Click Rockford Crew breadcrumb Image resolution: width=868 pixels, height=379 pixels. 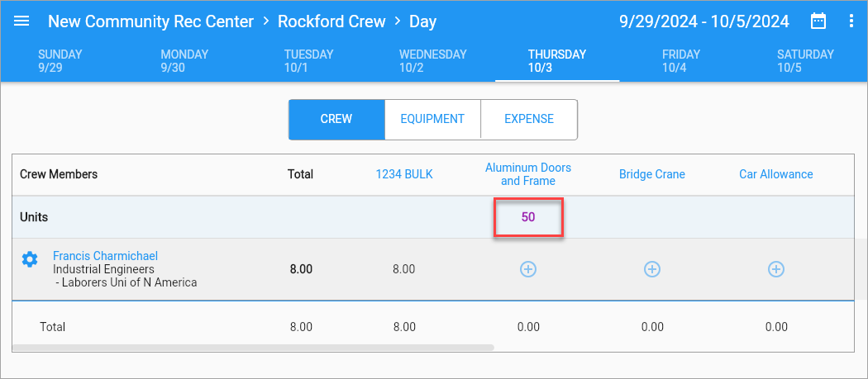(x=331, y=21)
